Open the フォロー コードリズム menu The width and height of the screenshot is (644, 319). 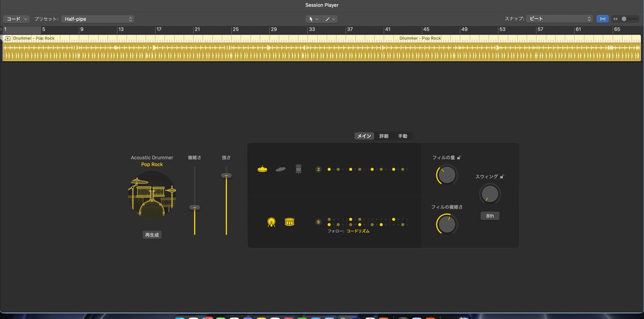click(358, 231)
